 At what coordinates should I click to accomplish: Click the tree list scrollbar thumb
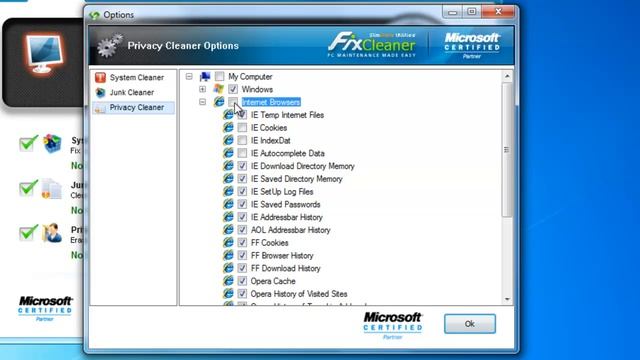[x=507, y=149]
